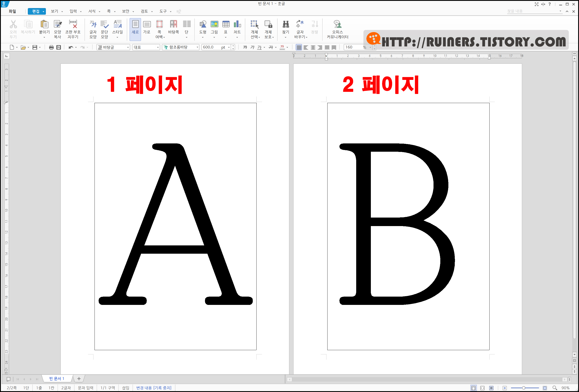The width and height of the screenshot is (579, 392).
Task: Open the 서식 menu
Action: (x=92, y=11)
